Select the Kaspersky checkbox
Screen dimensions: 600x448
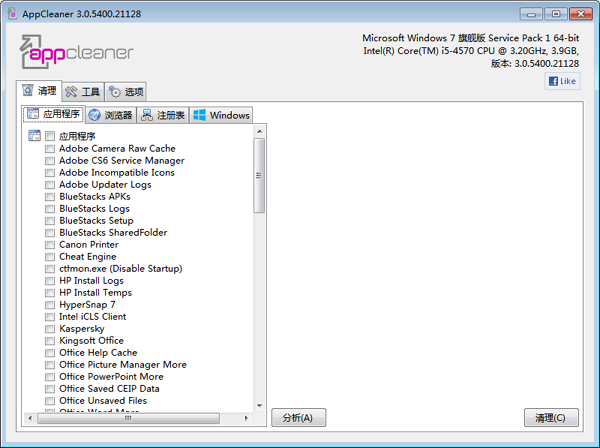click(x=50, y=329)
